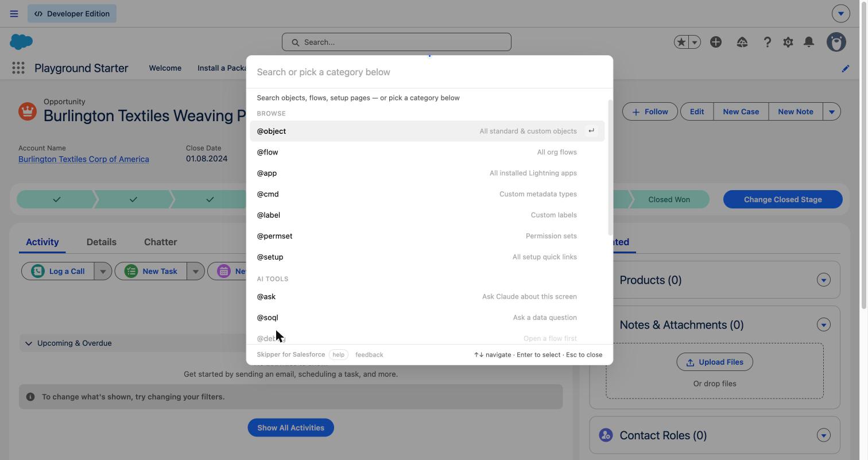Open Burlington Textiles Corp of America link

tap(84, 159)
